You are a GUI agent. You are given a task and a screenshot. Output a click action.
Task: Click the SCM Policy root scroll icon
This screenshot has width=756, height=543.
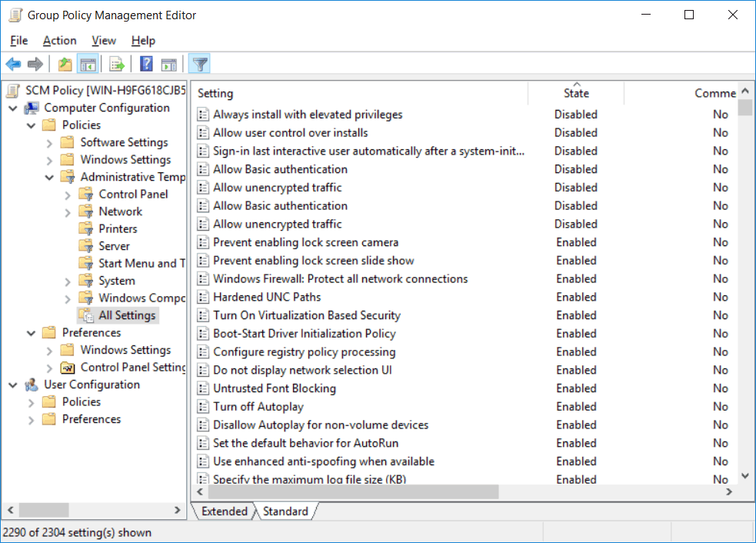14,90
